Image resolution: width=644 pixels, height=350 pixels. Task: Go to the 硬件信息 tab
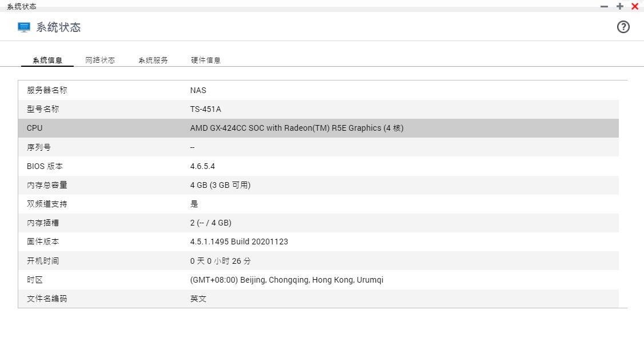click(206, 60)
